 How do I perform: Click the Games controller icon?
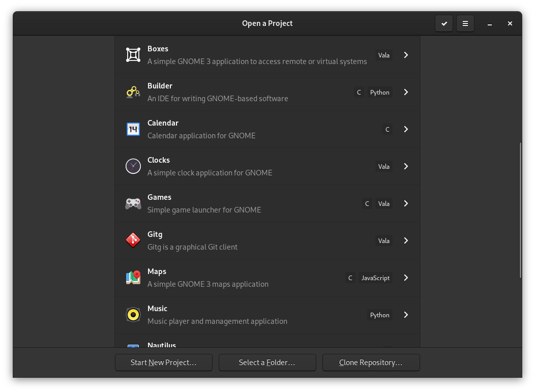coord(133,203)
